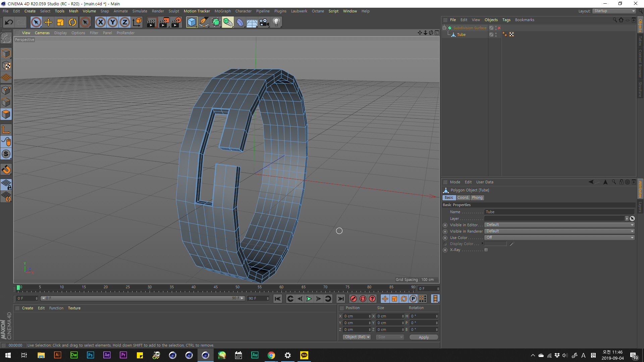Open material manager Create menu

pyautogui.click(x=28, y=308)
